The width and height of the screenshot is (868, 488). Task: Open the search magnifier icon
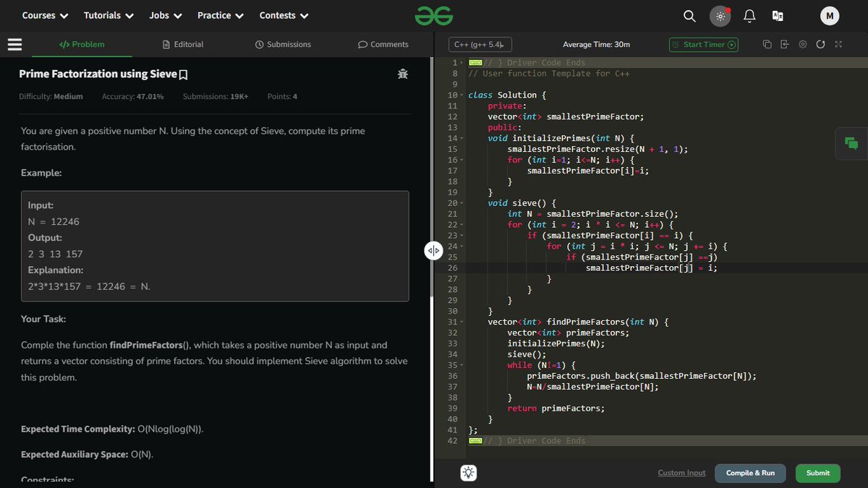(689, 16)
